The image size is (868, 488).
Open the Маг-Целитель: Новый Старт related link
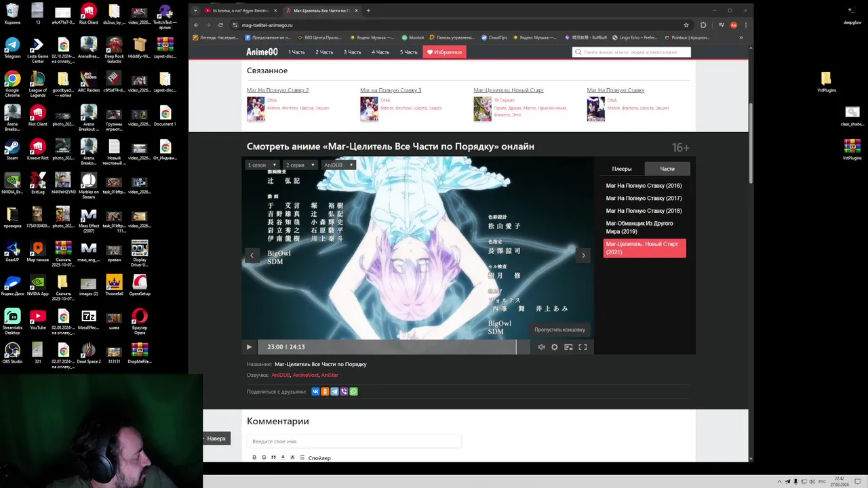509,90
